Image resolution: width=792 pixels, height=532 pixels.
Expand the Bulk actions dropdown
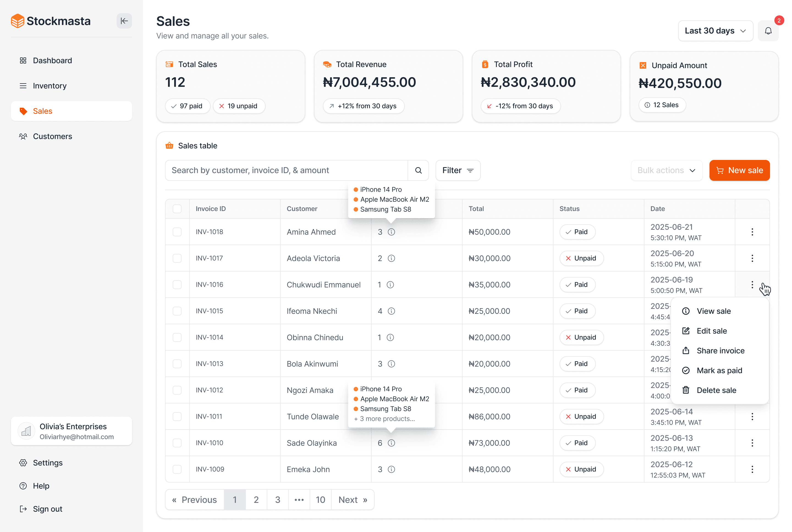pyautogui.click(x=666, y=170)
